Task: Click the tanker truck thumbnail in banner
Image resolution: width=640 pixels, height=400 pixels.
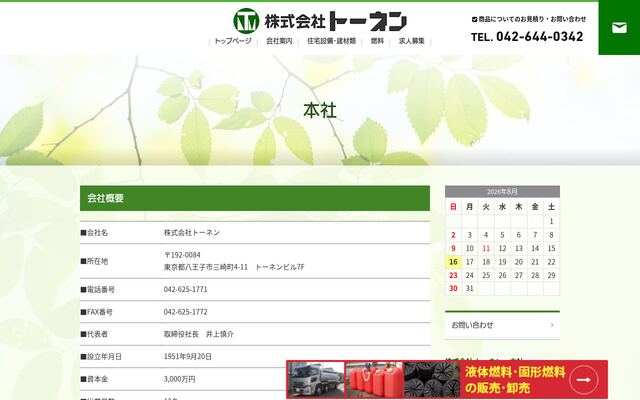Action: (316, 380)
